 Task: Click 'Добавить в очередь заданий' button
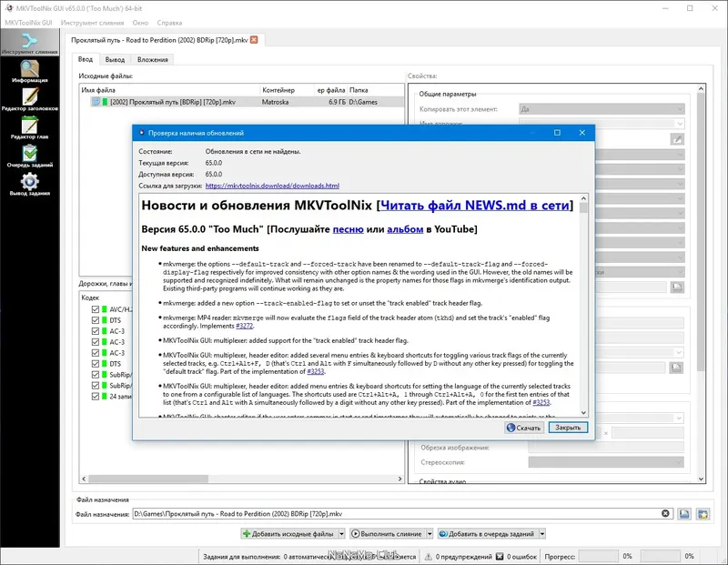tap(487, 534)
